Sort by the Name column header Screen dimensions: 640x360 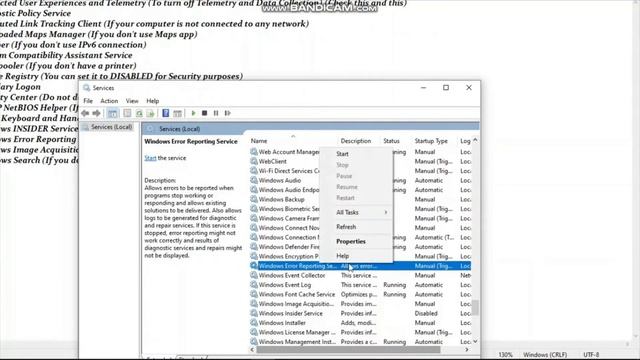tap(259, 141)
